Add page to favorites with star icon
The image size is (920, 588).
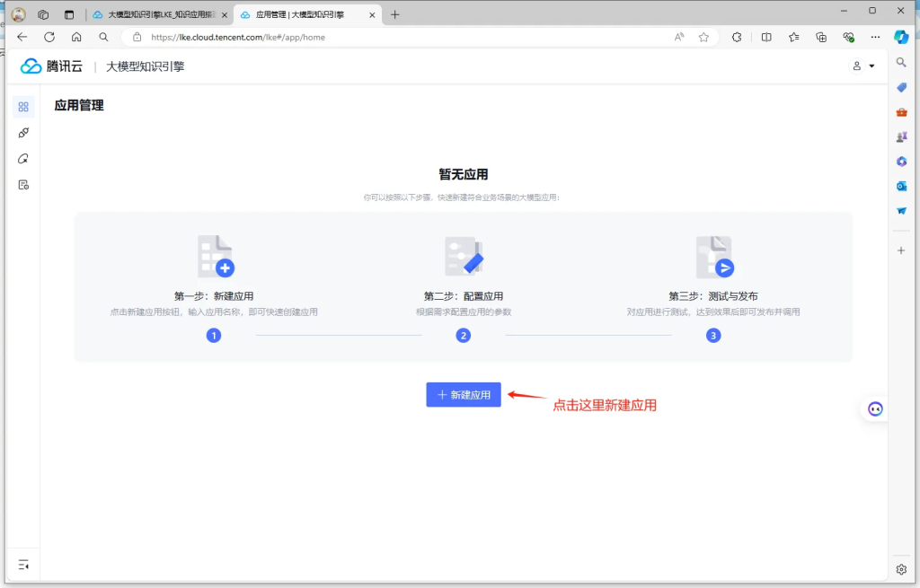[x=703, y=38]
